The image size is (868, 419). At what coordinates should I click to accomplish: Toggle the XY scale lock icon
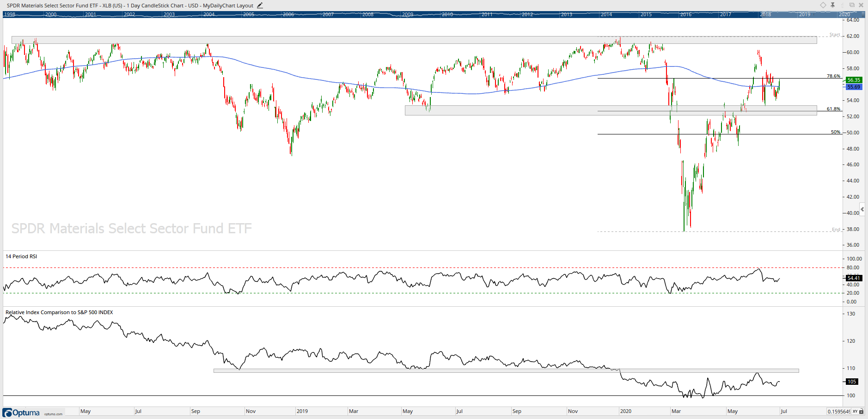point(862,411)
